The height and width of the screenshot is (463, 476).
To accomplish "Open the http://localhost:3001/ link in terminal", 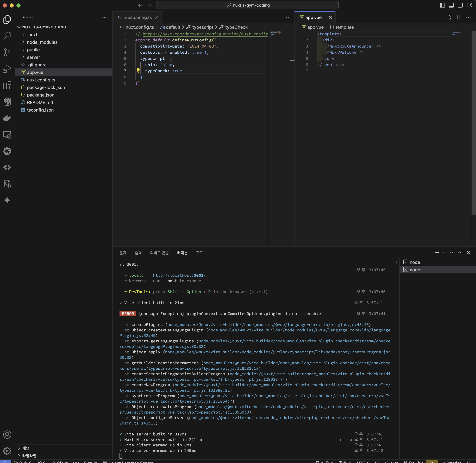I will click(x=179, y=275).
